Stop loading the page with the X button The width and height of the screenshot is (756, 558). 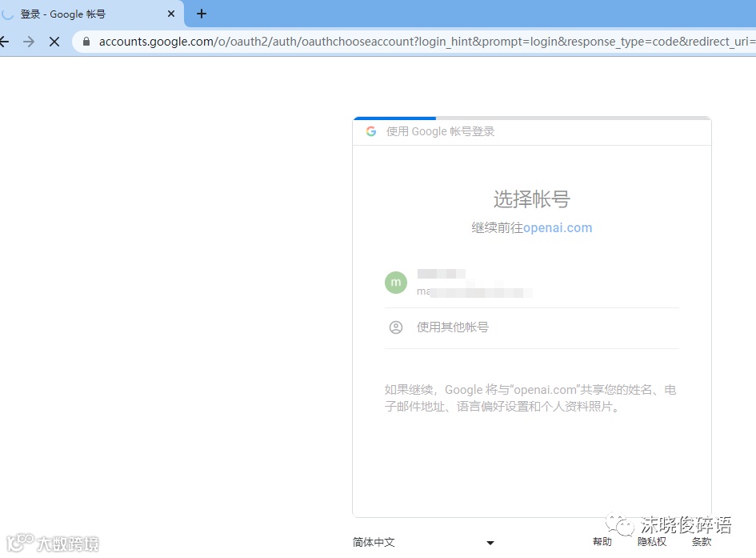tap(54, 42)
